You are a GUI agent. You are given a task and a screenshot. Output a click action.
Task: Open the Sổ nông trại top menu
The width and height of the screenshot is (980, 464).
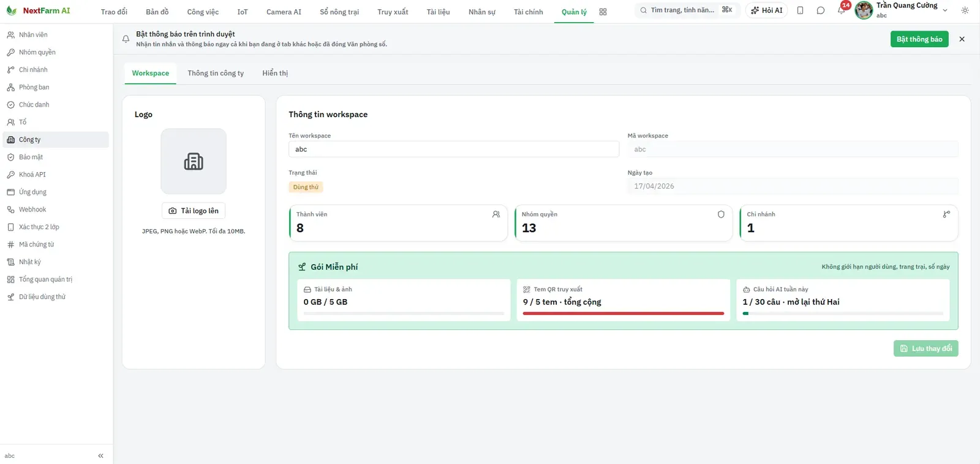[x=339, y=12]
